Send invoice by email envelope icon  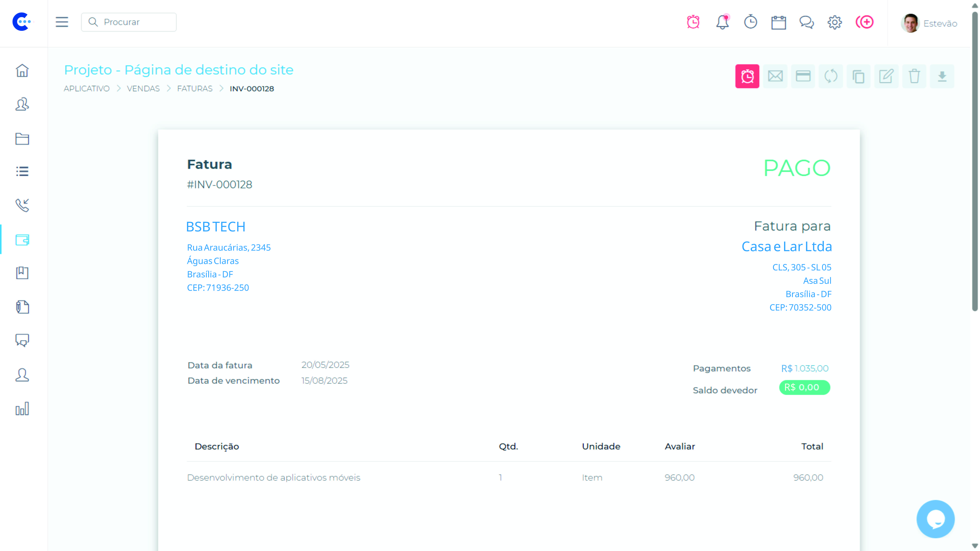[x=775, y=77]
